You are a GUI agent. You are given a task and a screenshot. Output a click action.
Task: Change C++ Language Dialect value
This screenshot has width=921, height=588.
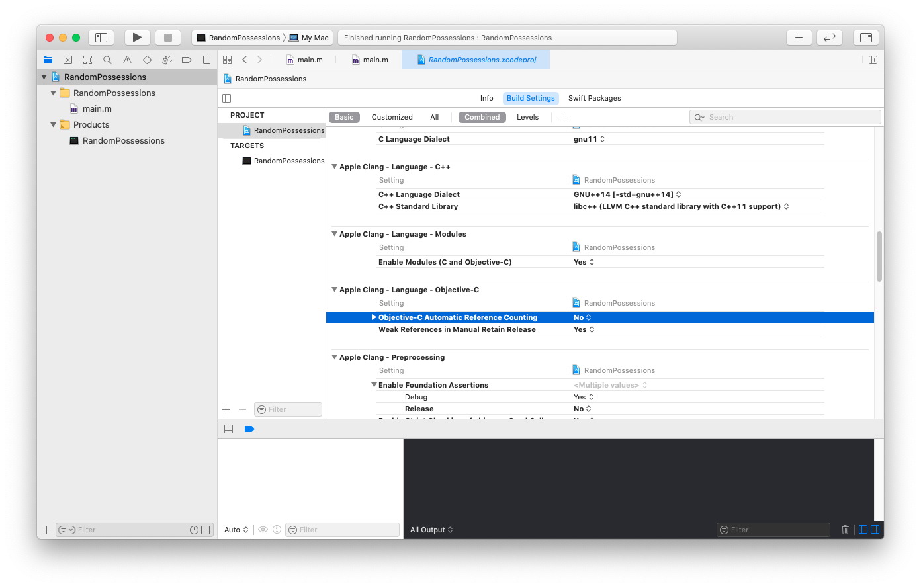[x=627, y=194]
